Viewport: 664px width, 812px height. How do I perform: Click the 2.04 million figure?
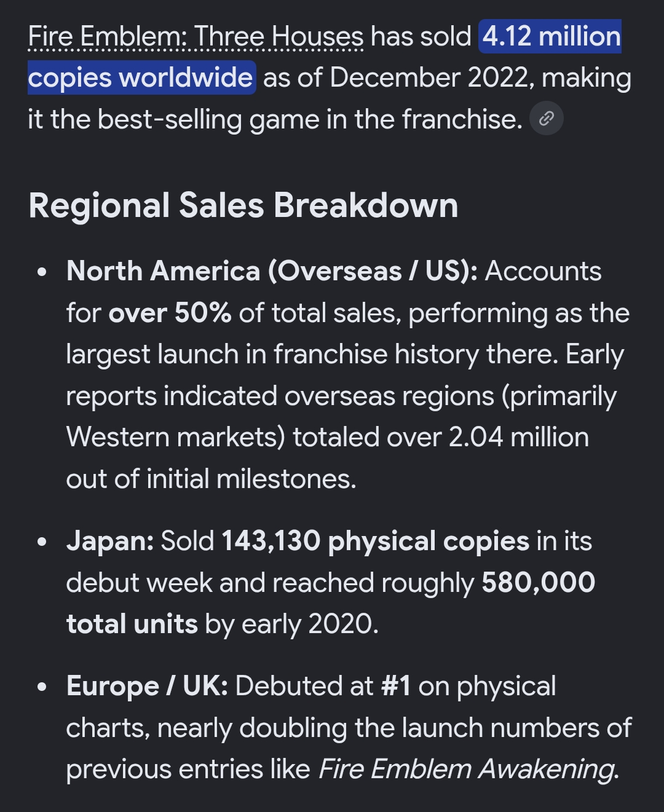[x=518, y=438]
